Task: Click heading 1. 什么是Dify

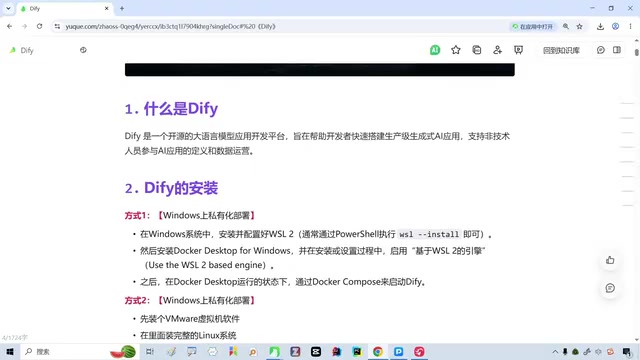Action: point(171,109)
